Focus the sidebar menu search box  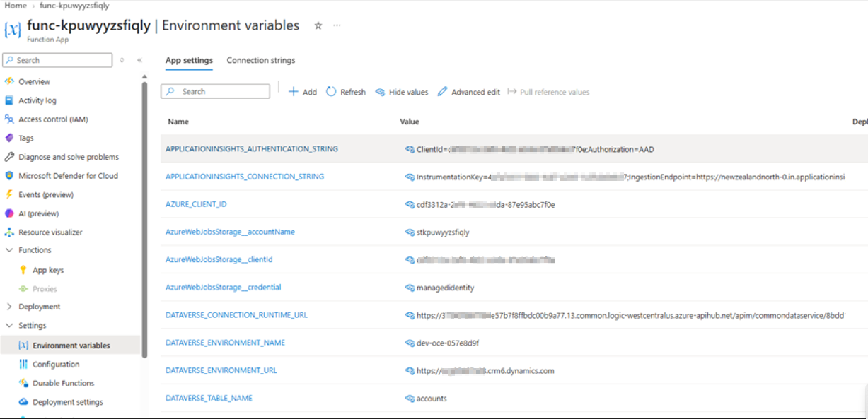57,60
